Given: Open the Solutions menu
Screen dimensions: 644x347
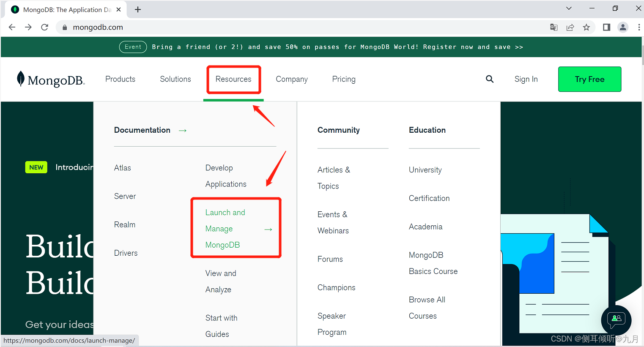Looking at the screenshot, I should 175,79.
